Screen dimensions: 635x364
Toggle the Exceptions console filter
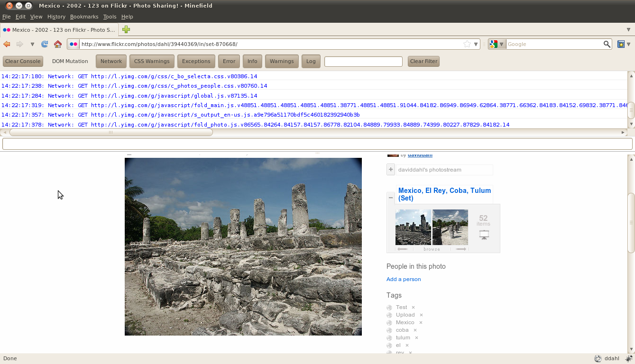point(196,61)
